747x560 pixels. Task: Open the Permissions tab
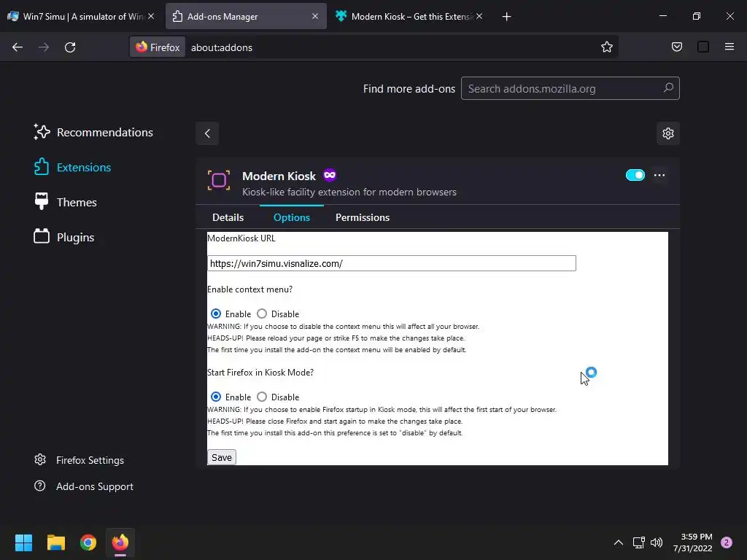coord(362,217)
